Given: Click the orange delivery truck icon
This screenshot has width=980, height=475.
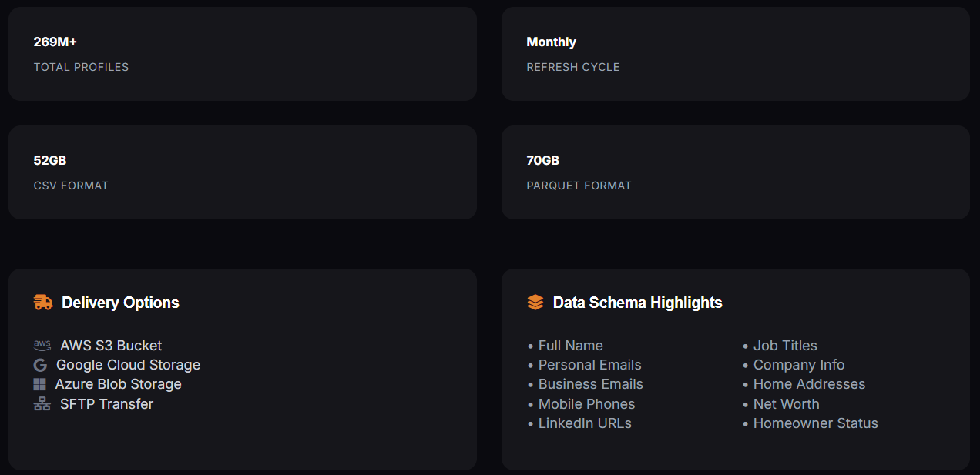Looking at the screenshot, I should tap(43, 303).
